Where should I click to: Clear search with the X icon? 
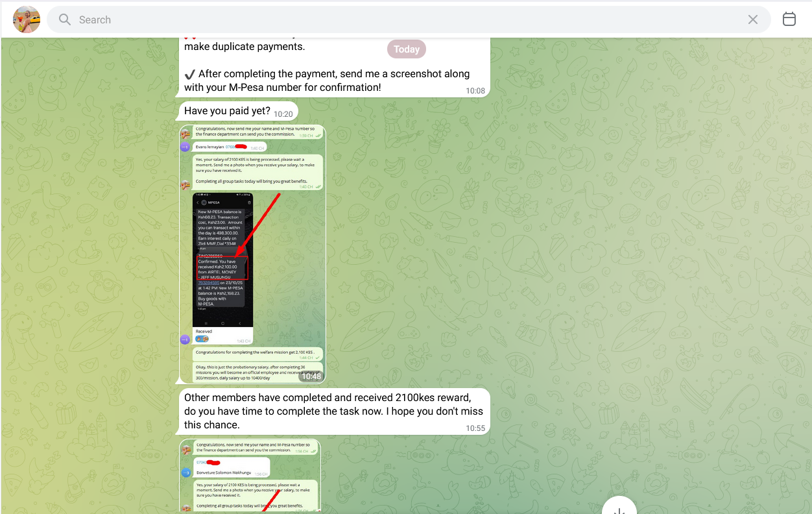752,19
